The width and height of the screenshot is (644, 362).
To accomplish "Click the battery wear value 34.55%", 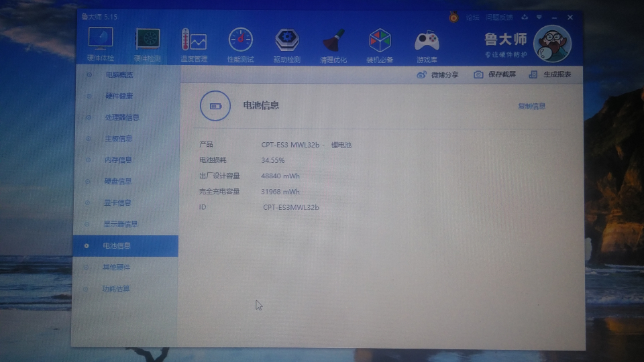I will point(273,160).
